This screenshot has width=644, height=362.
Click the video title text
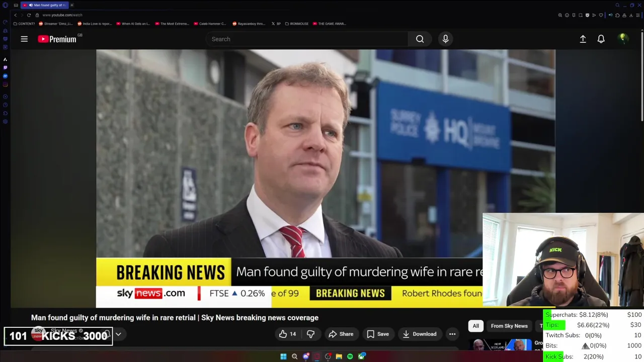175,318
